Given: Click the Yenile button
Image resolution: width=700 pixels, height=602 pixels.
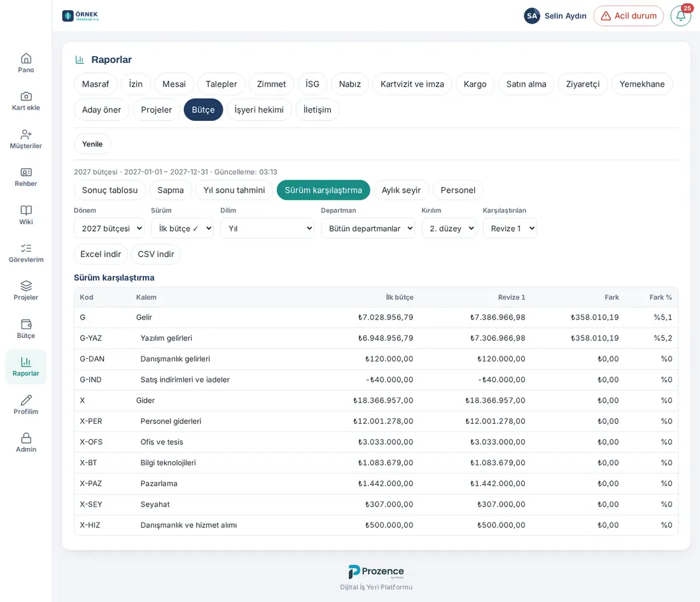Looking at the screenshot, I should [92, 144].
